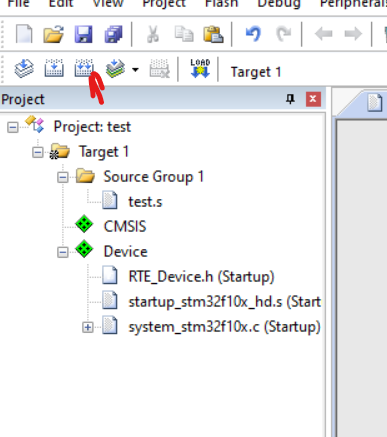Translate the current file

[x=24, y=69]
